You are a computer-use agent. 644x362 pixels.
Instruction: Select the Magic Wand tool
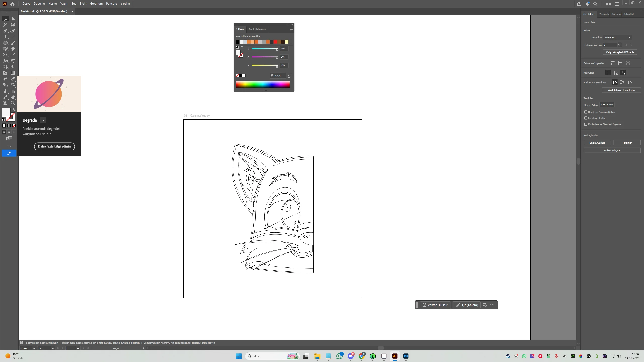[5, 25]
